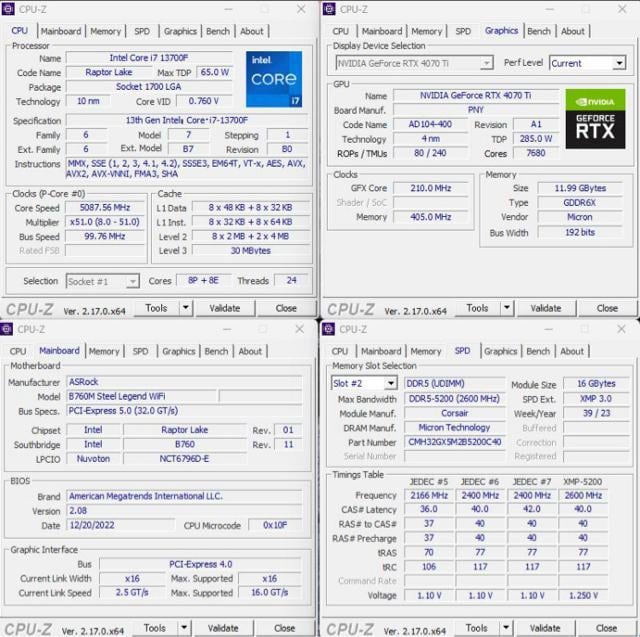Go to Graphics tab in the SPD window
Image resolution: width=640 pixels, height=637 pixels.
point(500,351)
